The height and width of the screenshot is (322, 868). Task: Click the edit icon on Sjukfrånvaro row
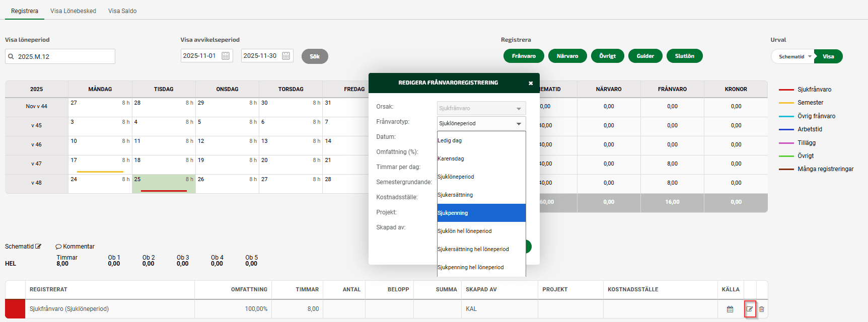point(750,309)
